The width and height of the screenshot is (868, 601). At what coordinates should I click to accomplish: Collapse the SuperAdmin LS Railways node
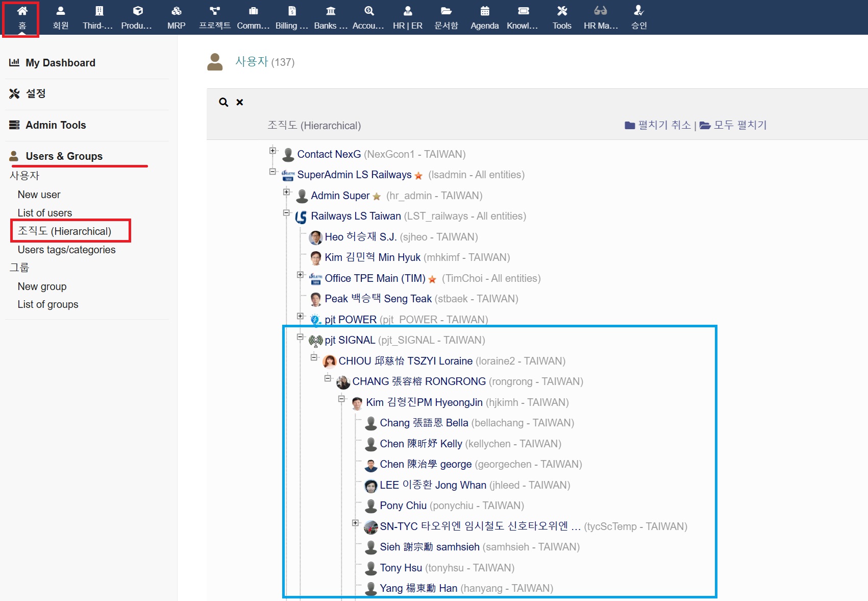click(272, 172)
